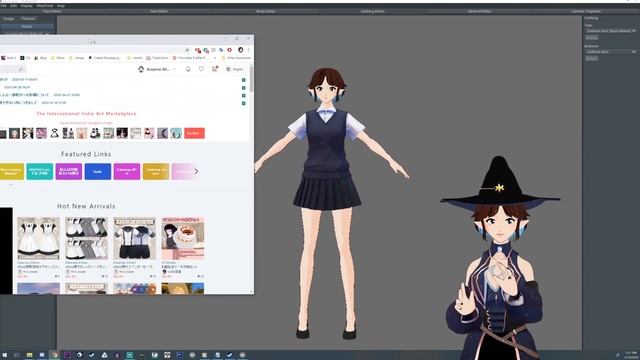640x360 pixels.
Task: Advance Featured Links with the right chevron
Action: [196, 171]
